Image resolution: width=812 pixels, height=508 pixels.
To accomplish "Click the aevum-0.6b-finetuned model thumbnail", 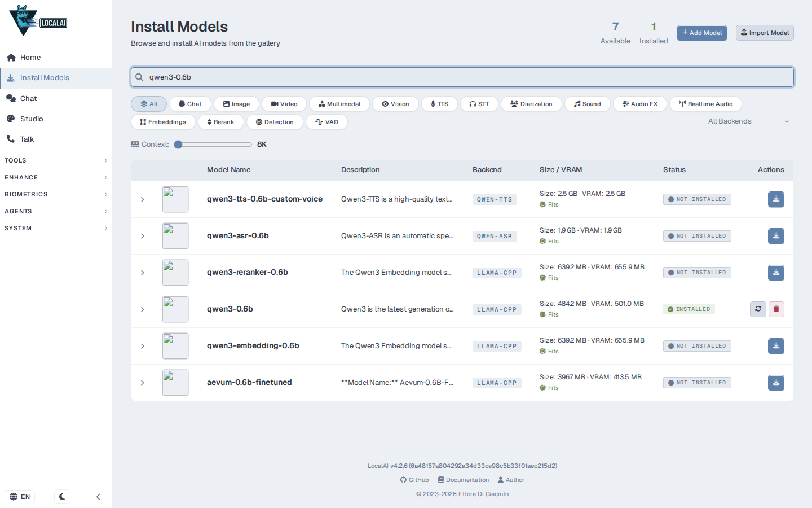I will pyautogui.click(x=175, y=383).
